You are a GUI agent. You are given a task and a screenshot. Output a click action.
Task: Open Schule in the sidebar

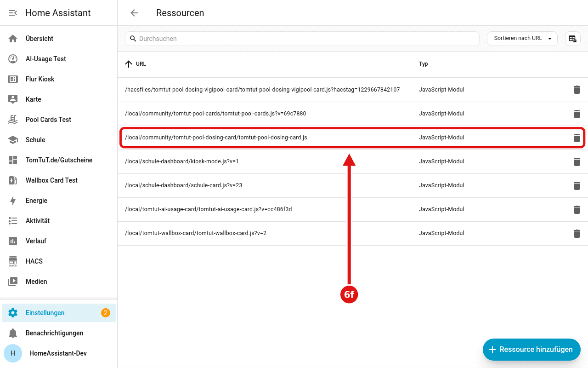tap(59, 140)
